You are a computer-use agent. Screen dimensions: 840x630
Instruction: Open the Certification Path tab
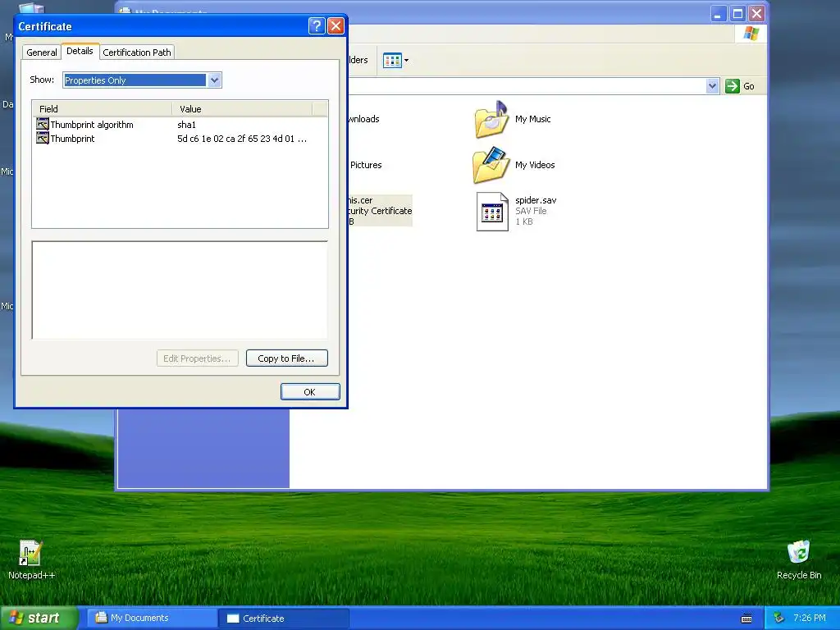click(x=137, y=52)
